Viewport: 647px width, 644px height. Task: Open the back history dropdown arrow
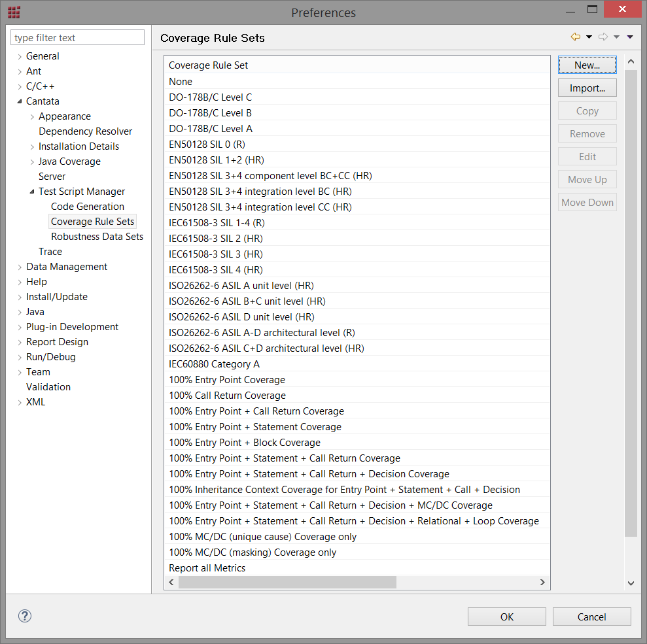click(589, 37)
